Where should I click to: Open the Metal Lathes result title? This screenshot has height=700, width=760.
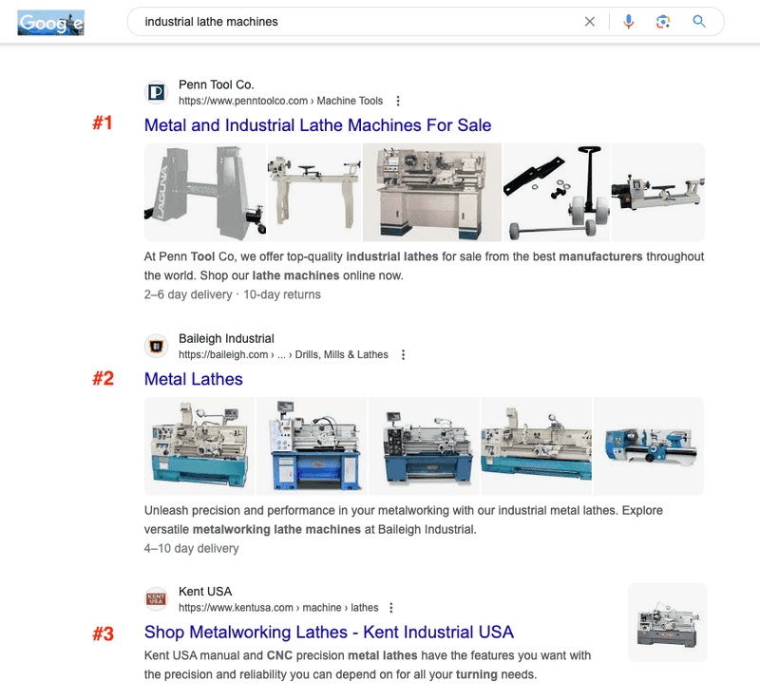(194, 379)
